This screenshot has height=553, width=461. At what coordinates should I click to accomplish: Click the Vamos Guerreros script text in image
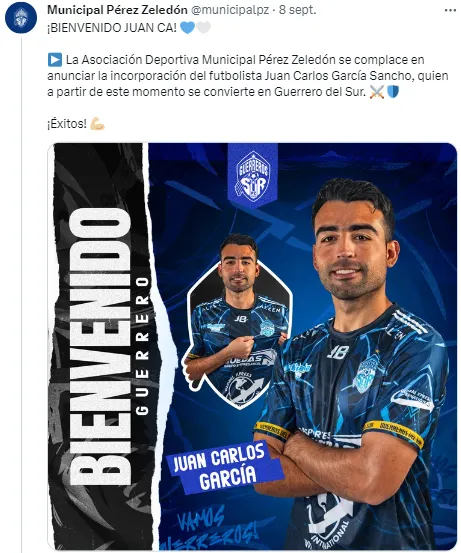click(x=208, y=529)
